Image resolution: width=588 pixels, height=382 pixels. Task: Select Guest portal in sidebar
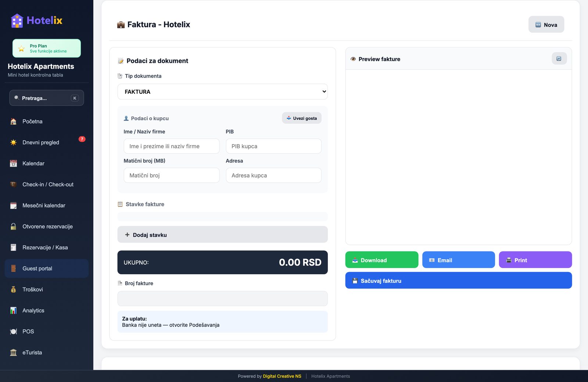click(47, 268)
